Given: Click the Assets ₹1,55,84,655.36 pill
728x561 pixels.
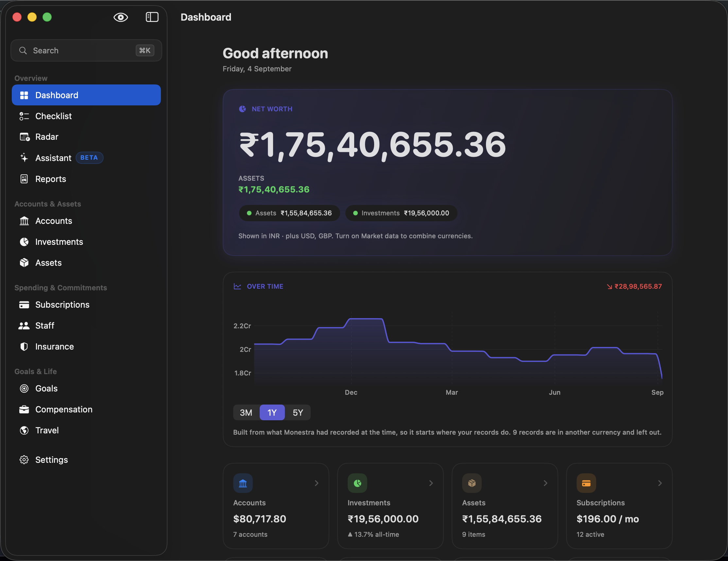Looking at the screenshot, I should (x=289, y=213).
